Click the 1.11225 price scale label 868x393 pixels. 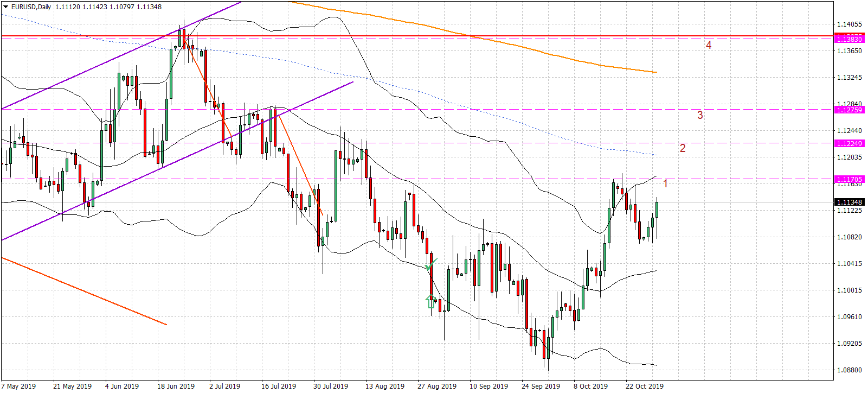click(x=850, y=211)
